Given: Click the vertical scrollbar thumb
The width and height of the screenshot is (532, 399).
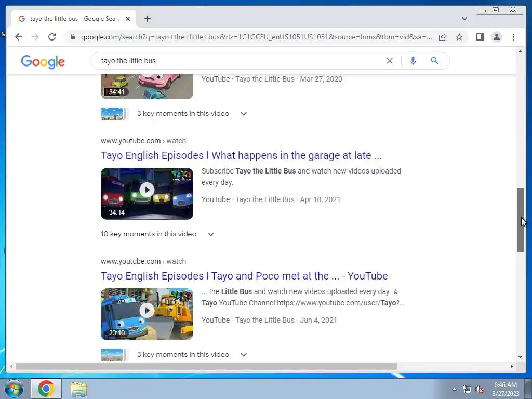Looking at the screenshot, I should click(520, 220).
